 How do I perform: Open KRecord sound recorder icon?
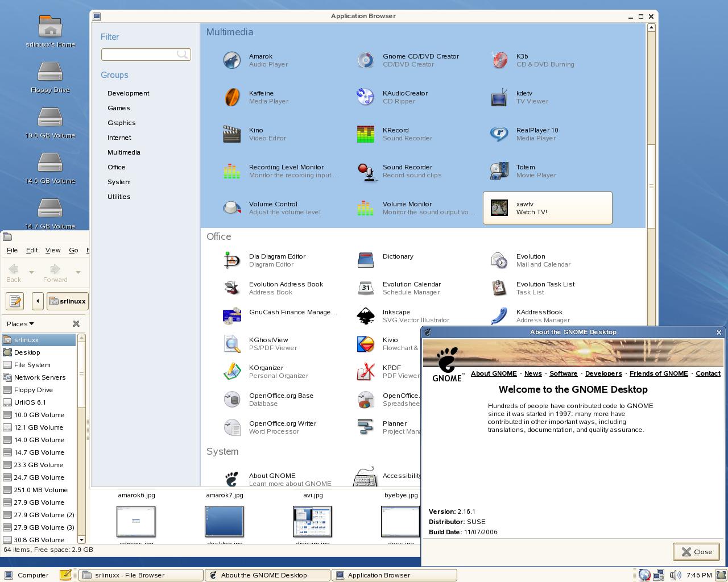tap(365, 134)
